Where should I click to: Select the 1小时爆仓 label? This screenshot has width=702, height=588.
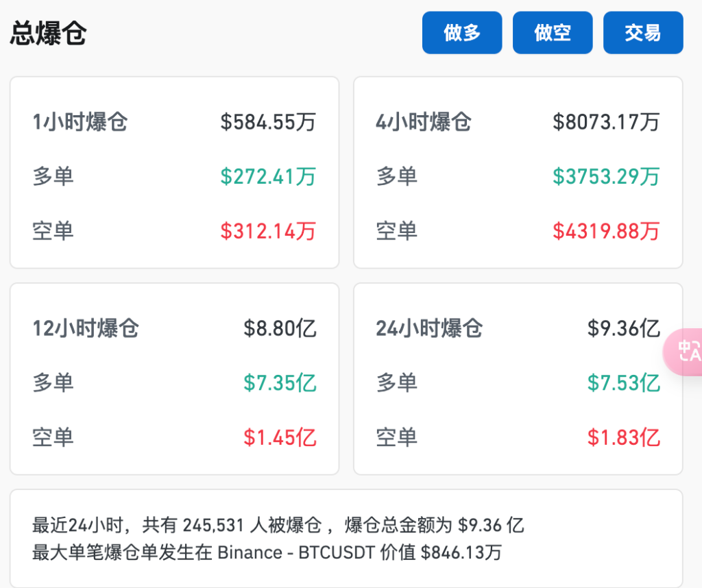[x=80, y=122]
